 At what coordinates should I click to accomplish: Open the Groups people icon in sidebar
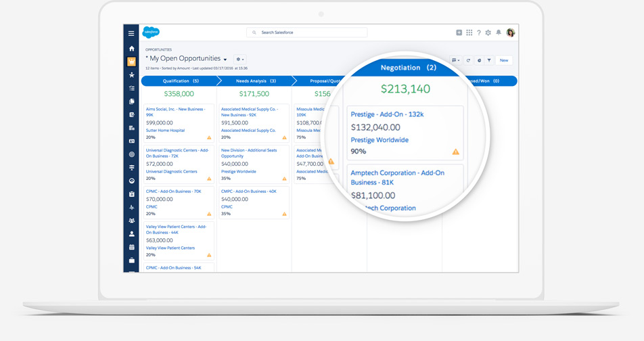click(131, 221)
